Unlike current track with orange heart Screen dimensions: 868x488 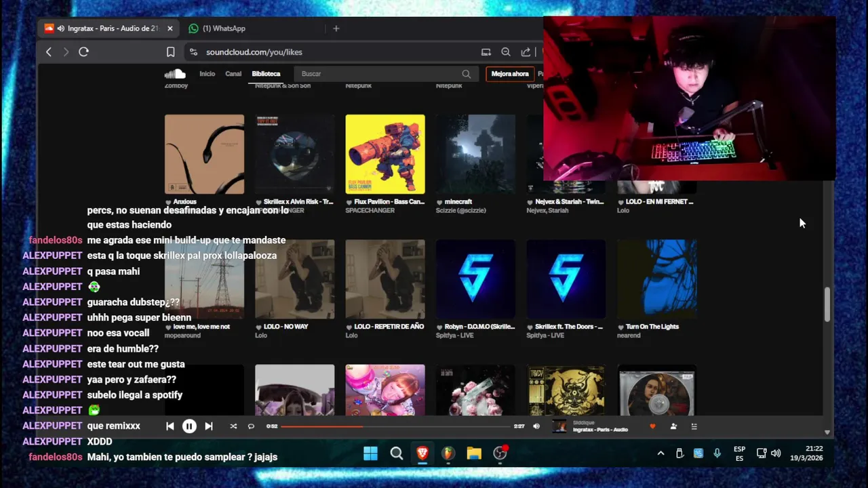tap(652, 426)
